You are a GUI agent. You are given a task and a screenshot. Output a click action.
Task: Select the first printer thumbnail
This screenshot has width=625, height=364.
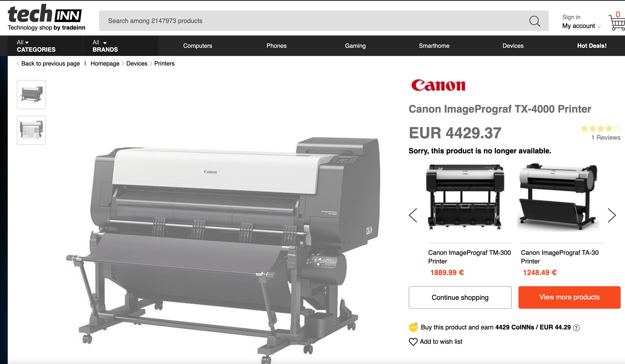[31, 94]
